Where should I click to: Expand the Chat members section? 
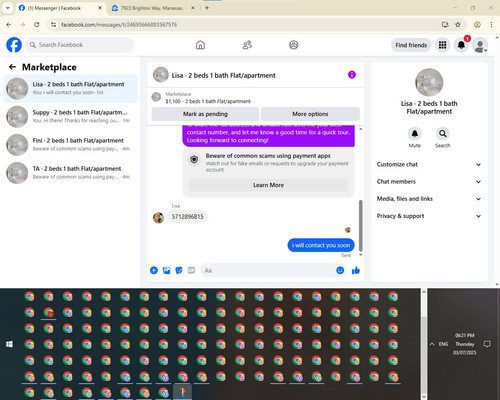point(429,182)
